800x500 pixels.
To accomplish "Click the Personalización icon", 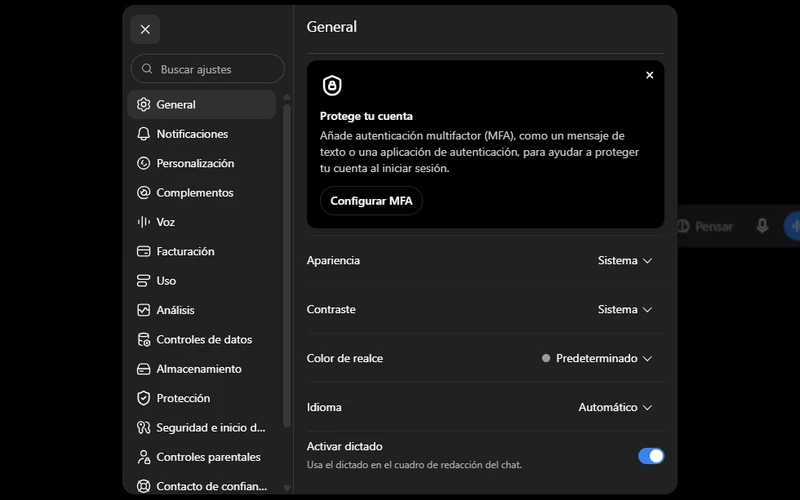I will pos(143,163).
